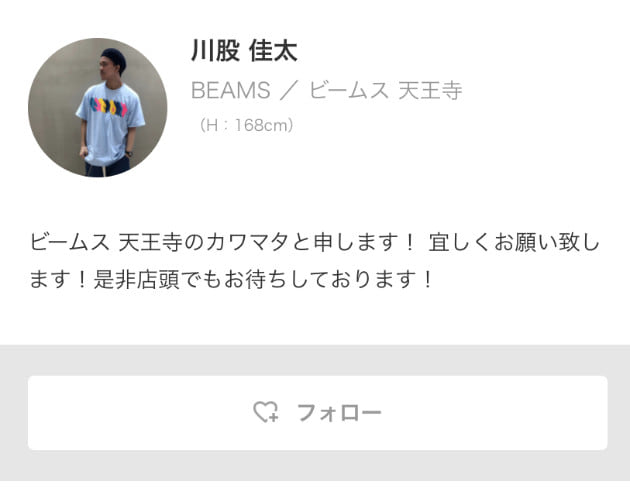Click the heart-plus icon in follow button
The width and height of the screenshot is (630, 488).
266,412
